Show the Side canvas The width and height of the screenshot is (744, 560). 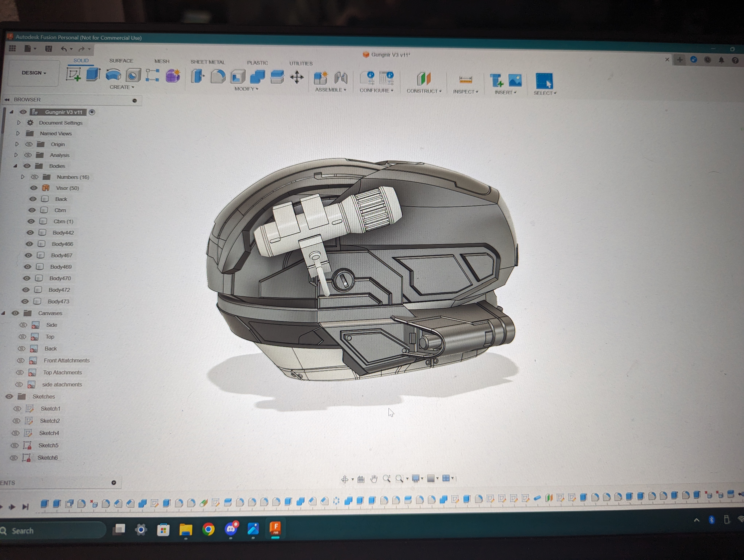pyautogui.click(x=23, y=325)
